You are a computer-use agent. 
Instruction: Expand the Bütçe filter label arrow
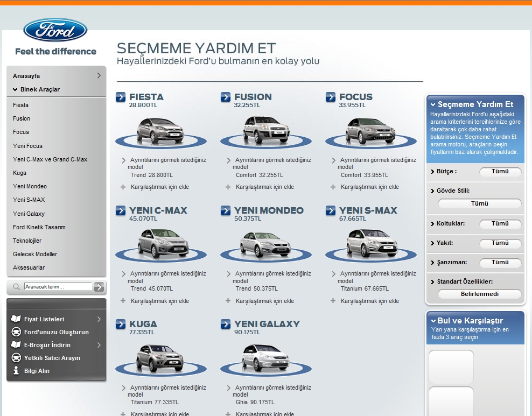tap(432, 172)
